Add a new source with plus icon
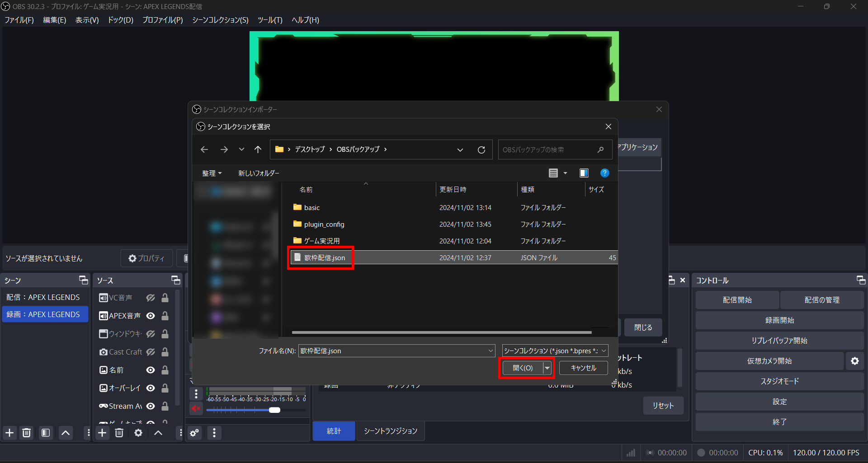The height and width of the screenshot is (463, 868). (x=103, y=433)
